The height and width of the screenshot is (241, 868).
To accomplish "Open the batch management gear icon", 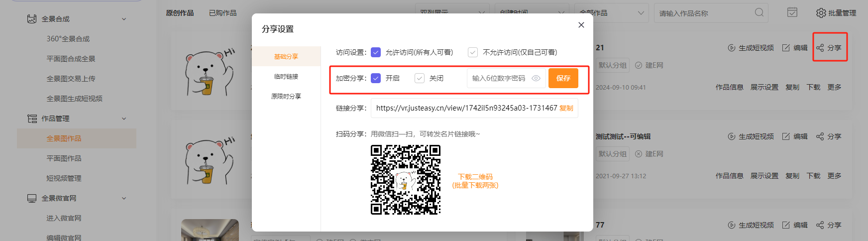I will pyautogui.click(x=821, y=13).
